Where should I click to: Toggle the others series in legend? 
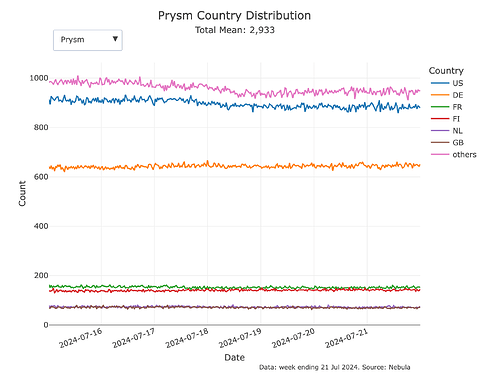coord(454,154)
